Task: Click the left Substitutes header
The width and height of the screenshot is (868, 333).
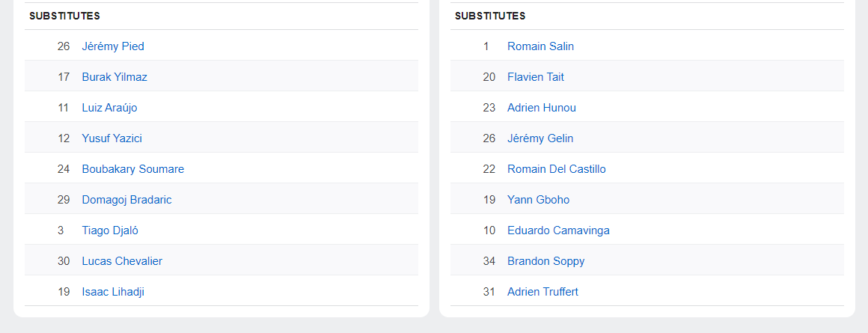Action: tap(64, 16)
